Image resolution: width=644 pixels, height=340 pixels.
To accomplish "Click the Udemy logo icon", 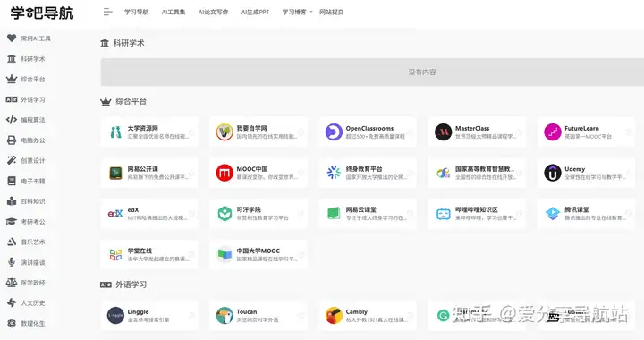I will pyautogui.click(x=553, y=173).
